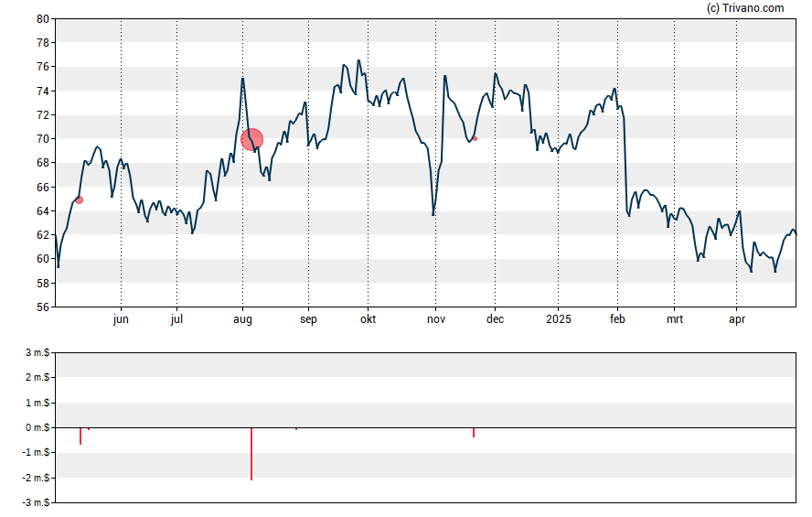
Task: Click the '80' price axis label
Action: tap(43, 19)
